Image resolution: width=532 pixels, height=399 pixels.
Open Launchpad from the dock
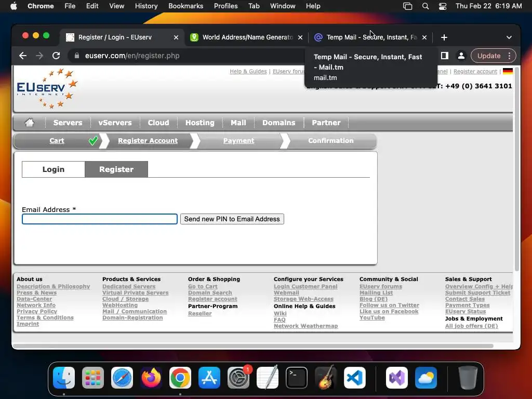coord(93,378)
